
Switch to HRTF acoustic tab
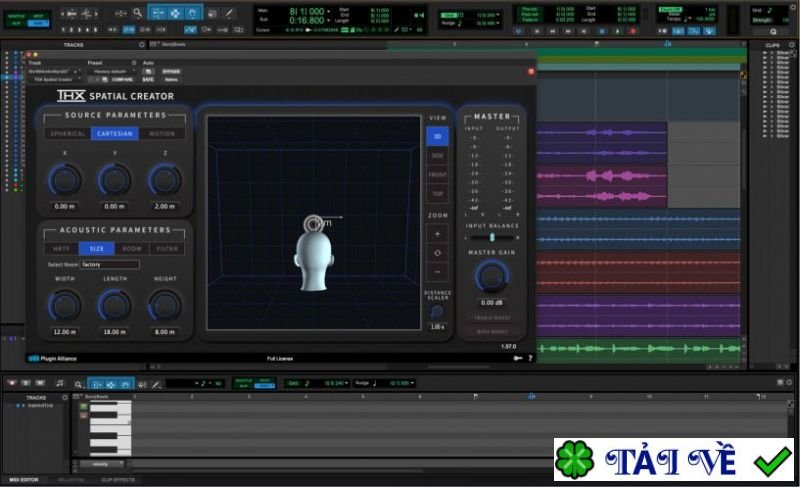pos(61,248)
